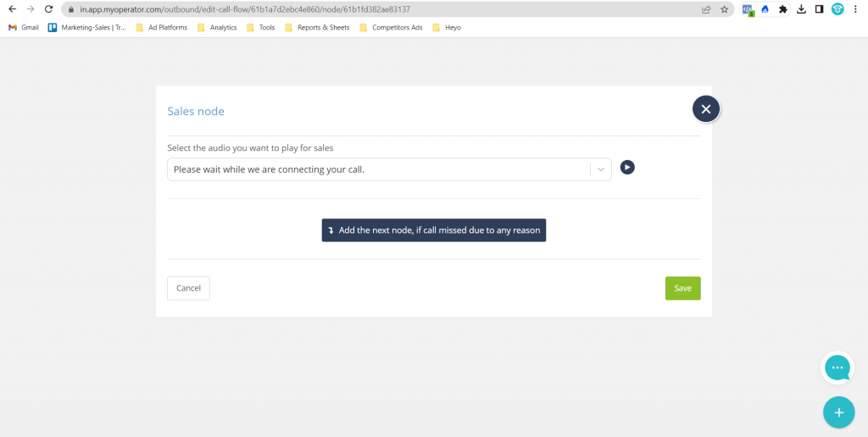Bookmark this page with the star

(x=724, y=9)
